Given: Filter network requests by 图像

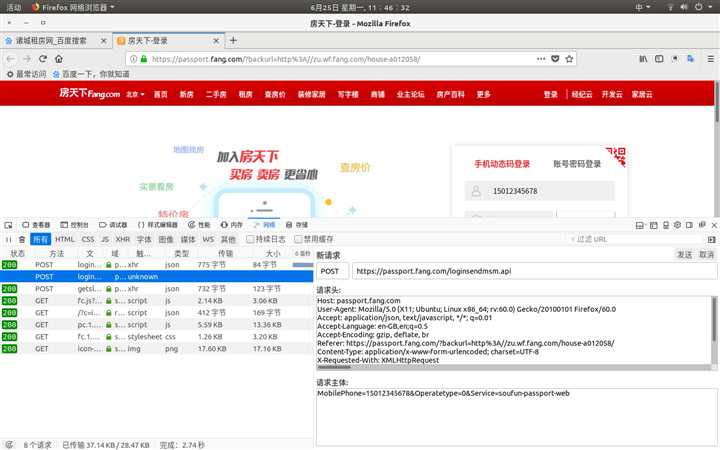Looking at the screenshot, I should [166, 239].
